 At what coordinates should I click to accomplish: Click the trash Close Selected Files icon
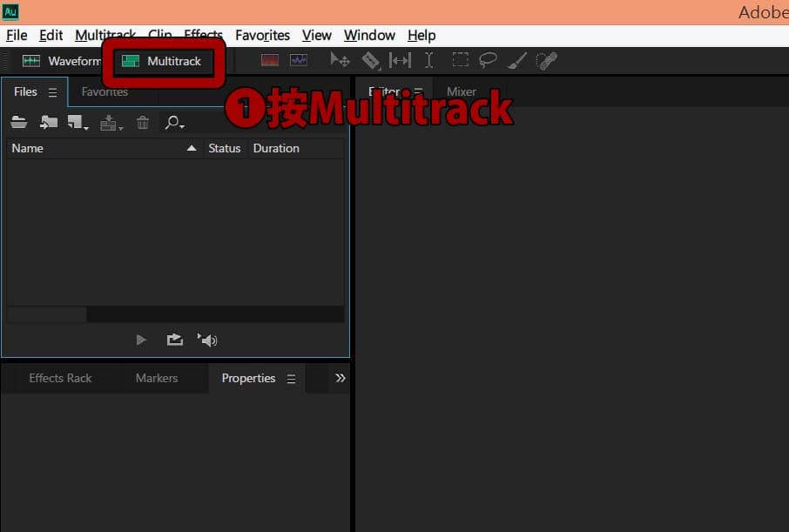(143, 122)
